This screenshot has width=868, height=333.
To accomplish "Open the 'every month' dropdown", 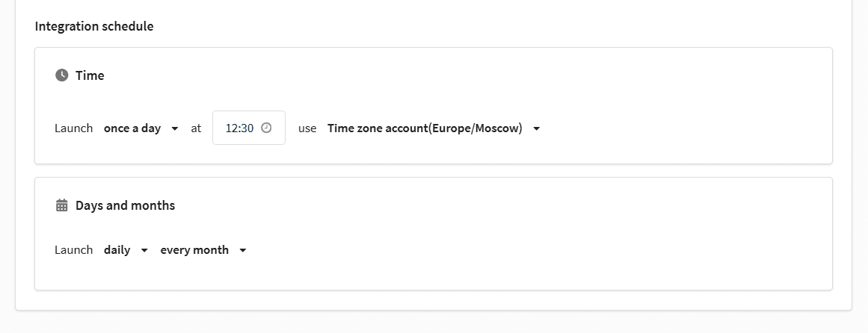I will (203, 250).
